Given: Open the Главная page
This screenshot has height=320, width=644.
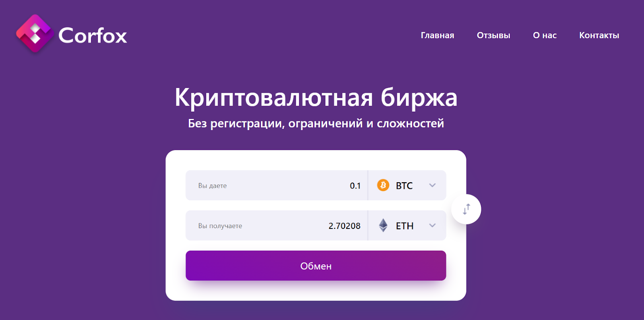Looking at the screenshot, I should tap(437, 35).
